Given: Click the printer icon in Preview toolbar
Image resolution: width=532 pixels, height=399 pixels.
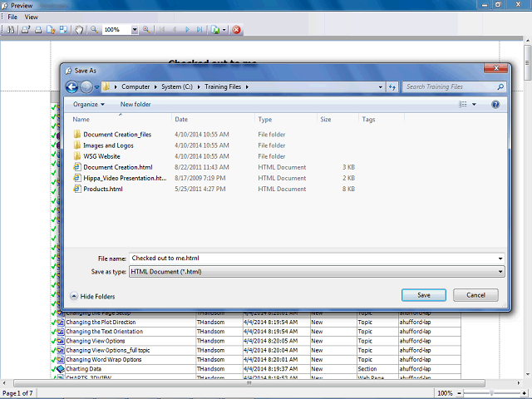Looking at the screenshot, I should pos(38,30).
